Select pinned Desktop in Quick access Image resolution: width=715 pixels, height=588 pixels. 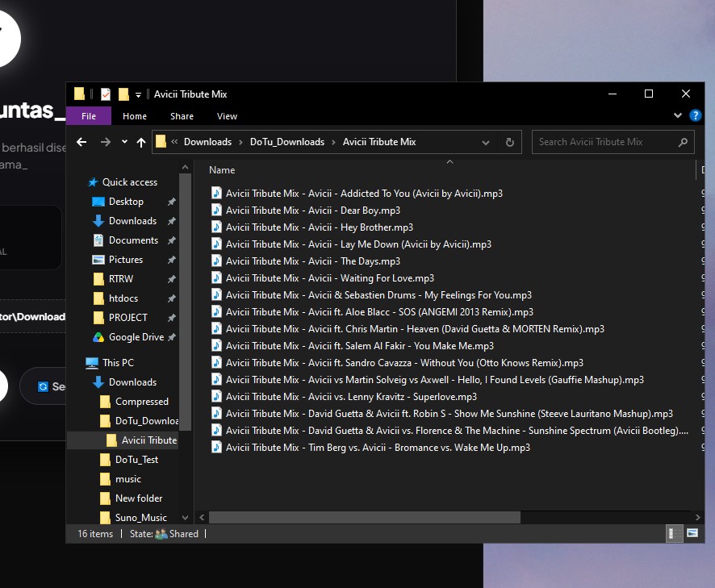point(126,202)
